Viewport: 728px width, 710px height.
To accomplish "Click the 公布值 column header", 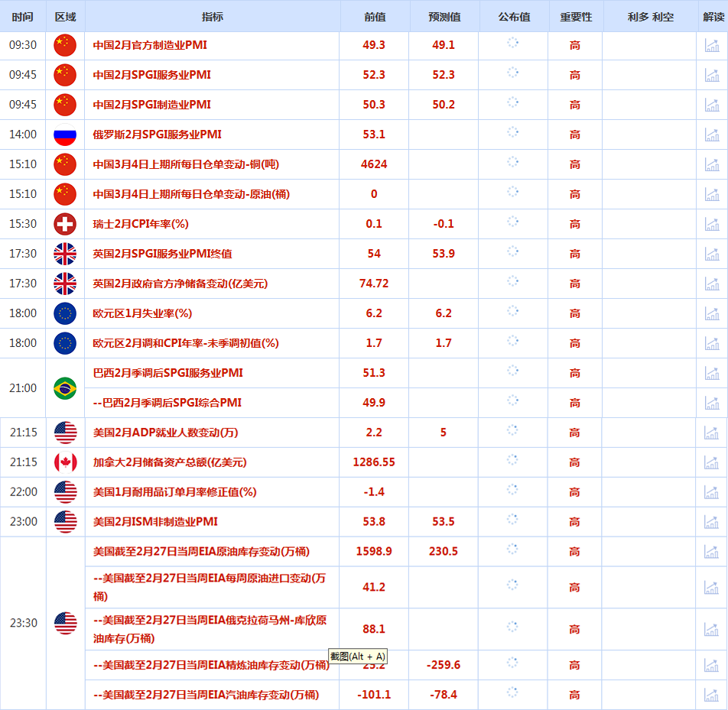I will (x=514, y=17).
